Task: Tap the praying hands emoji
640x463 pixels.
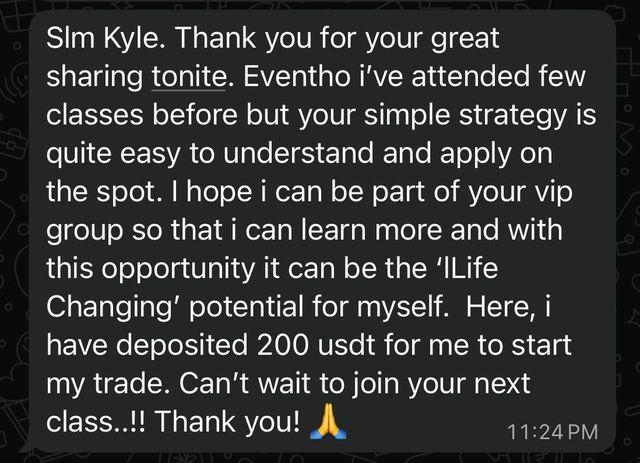Action: click(328, 421)
